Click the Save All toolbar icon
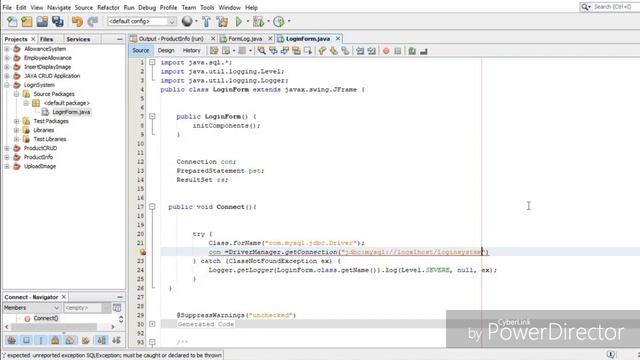The image size is (640, 360). click(x=58, y=22)
